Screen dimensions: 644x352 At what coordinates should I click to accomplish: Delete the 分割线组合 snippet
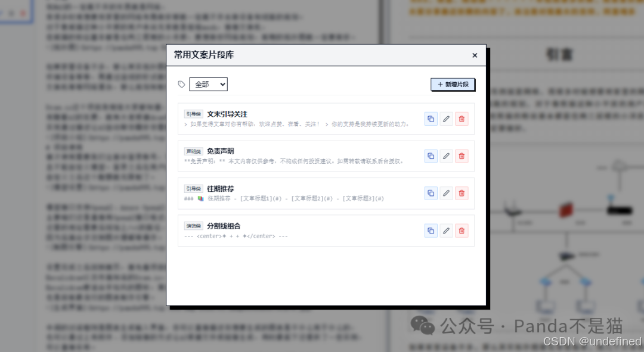[x=462, y=230]
